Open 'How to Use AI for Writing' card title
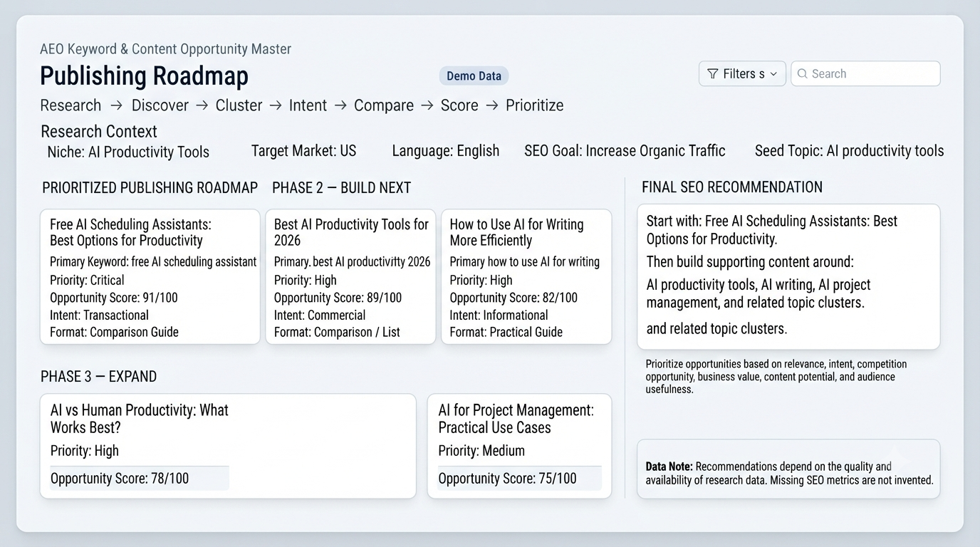Viewport: 980px width, 547px height. 516,232
